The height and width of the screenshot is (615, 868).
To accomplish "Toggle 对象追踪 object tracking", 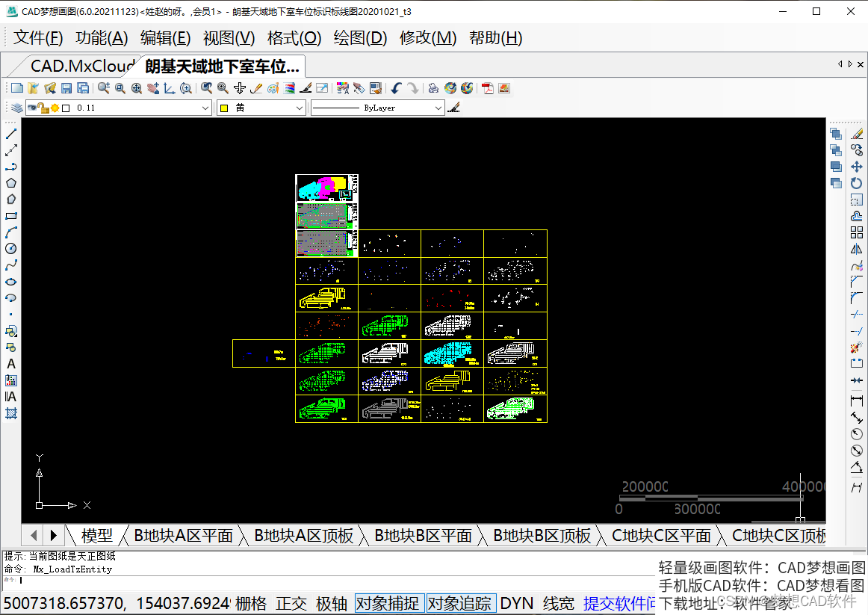I will click(461, 603).
